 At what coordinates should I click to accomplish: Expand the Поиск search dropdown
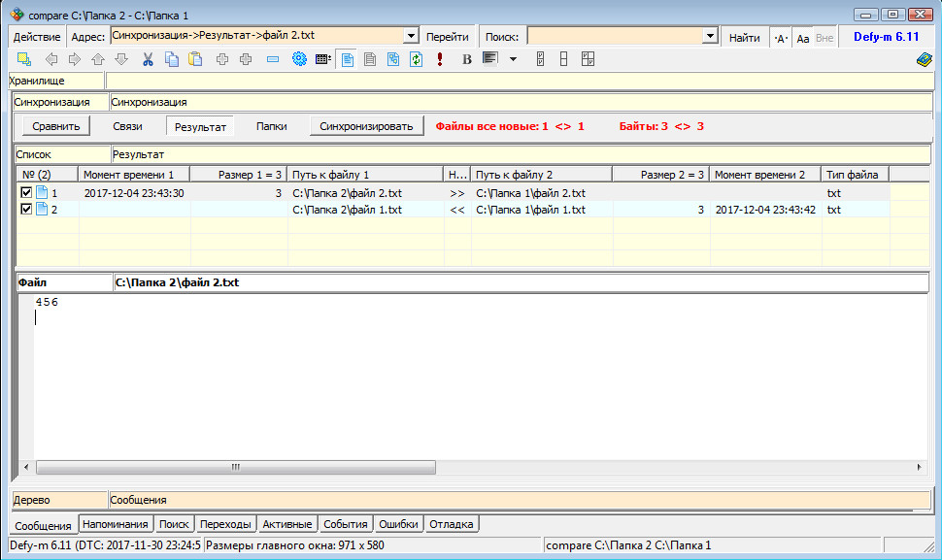coord(710,36)
